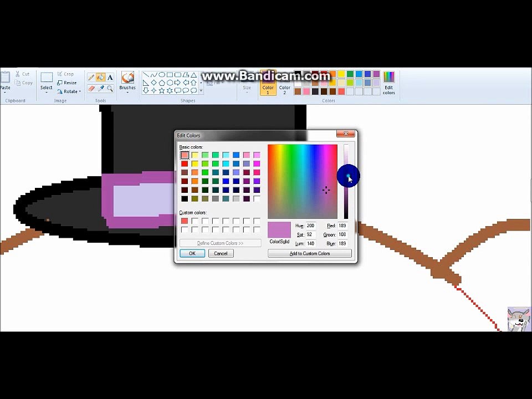Open the Rotate dropdown menu
532x399 pixels.
pyautogui.click(x=69, y=91)
